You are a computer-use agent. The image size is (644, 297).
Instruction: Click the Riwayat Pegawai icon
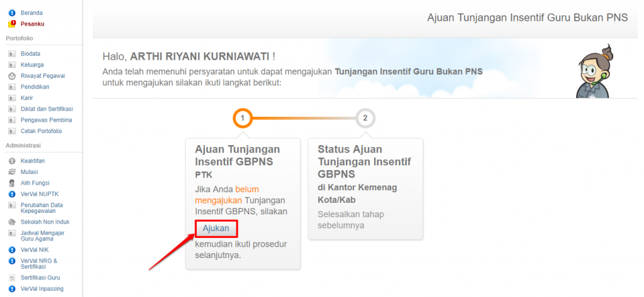(x=11, y=76)
